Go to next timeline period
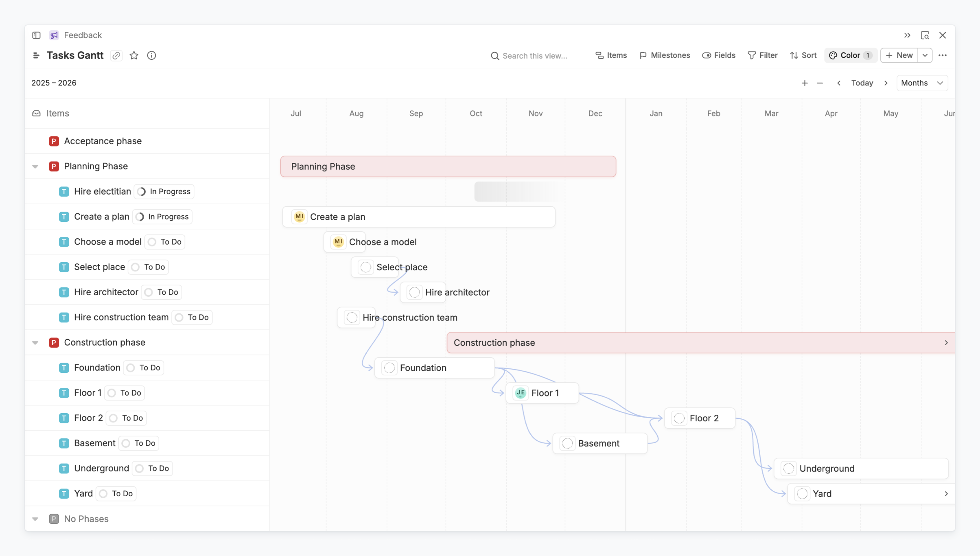 (886, 83)
